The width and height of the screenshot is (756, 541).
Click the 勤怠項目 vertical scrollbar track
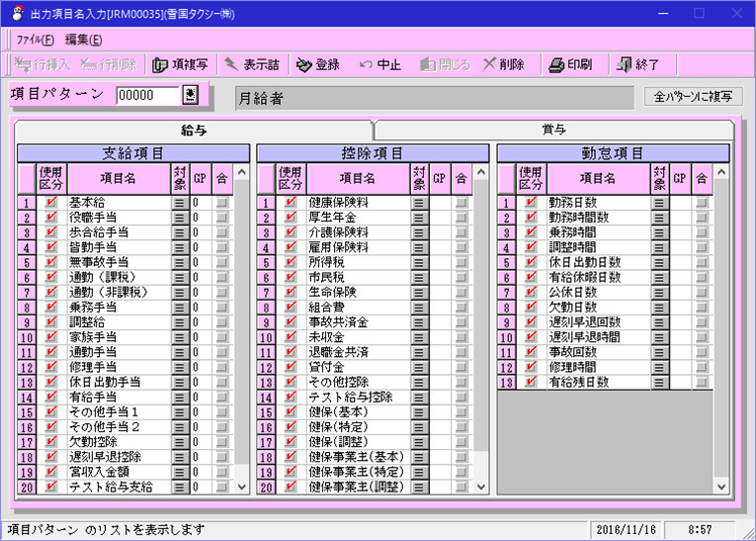721,330
